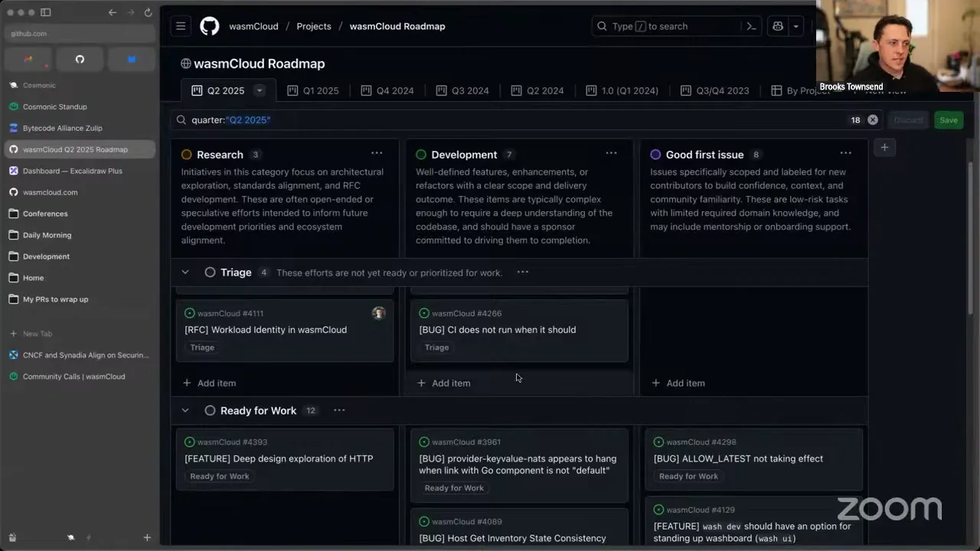Add item in Research Triage column

pyautogui.click(x=209, y=383)
